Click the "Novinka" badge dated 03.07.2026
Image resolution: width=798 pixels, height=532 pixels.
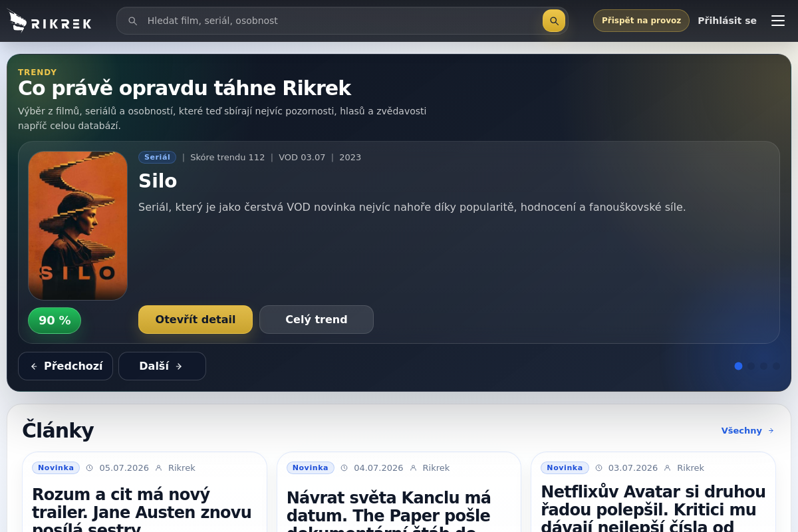[565, 467]
